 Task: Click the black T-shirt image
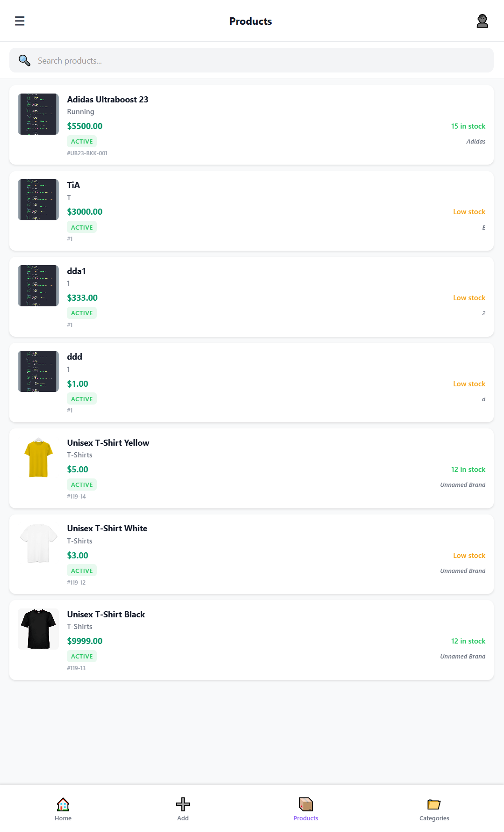tap(38, 629)
